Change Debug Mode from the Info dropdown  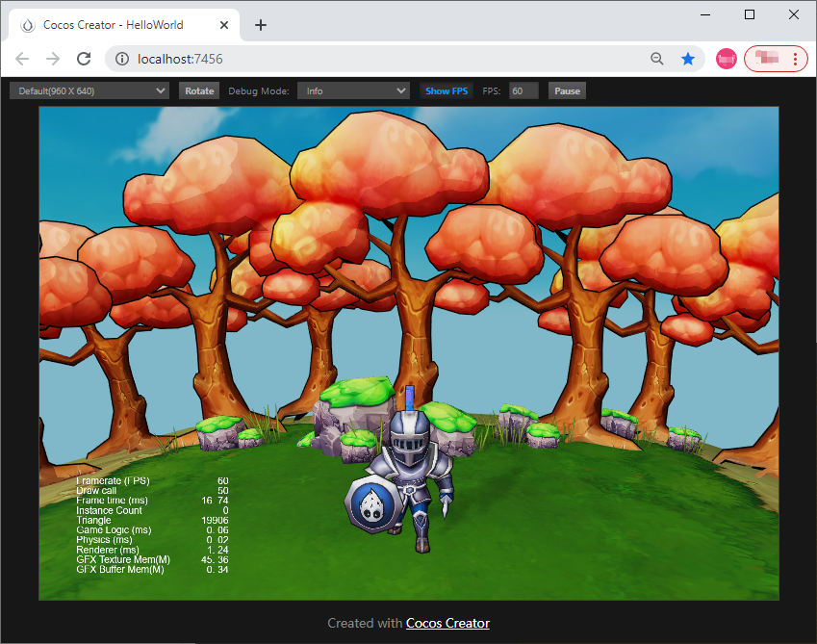pyautogui.click(x=353, y=90)
